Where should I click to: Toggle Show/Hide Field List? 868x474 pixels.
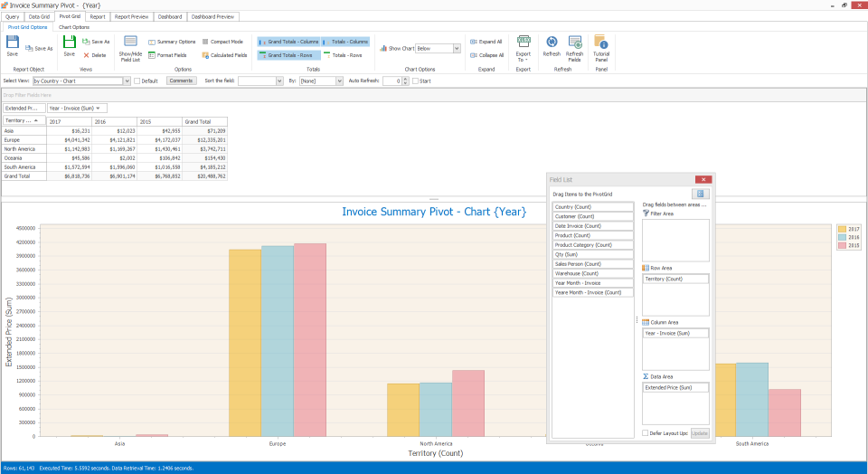coord(130,48)
